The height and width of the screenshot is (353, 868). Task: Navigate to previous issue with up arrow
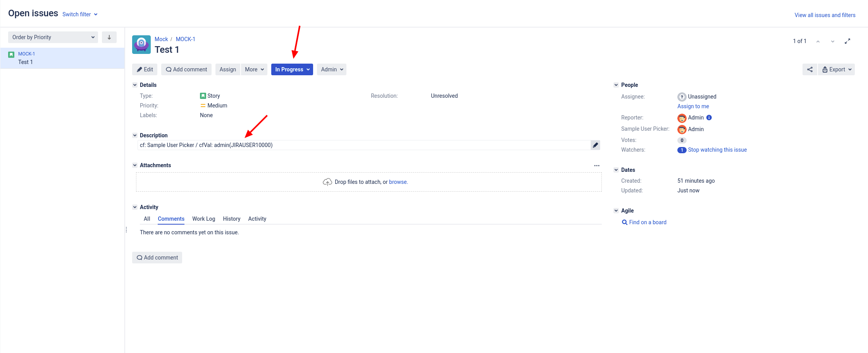[x=818, y=41]
